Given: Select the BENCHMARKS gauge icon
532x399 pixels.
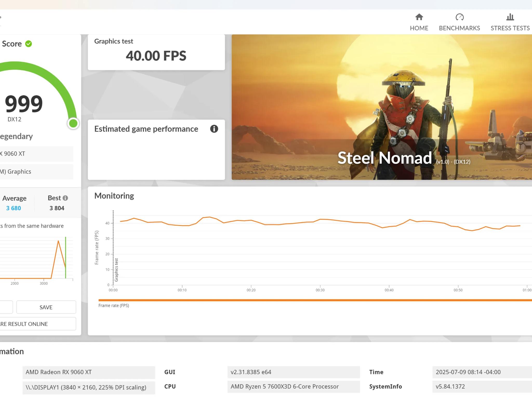Looking at the screenshot, I should [459, 17].
